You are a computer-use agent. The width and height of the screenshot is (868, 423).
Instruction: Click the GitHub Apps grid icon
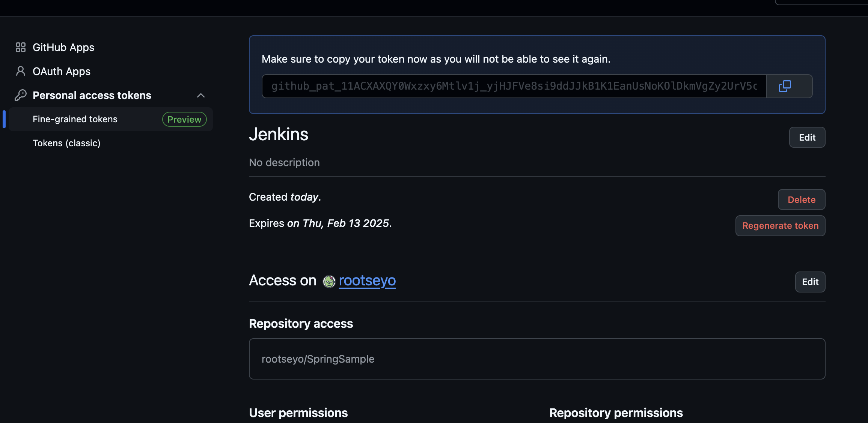click(x=20, y=47)
